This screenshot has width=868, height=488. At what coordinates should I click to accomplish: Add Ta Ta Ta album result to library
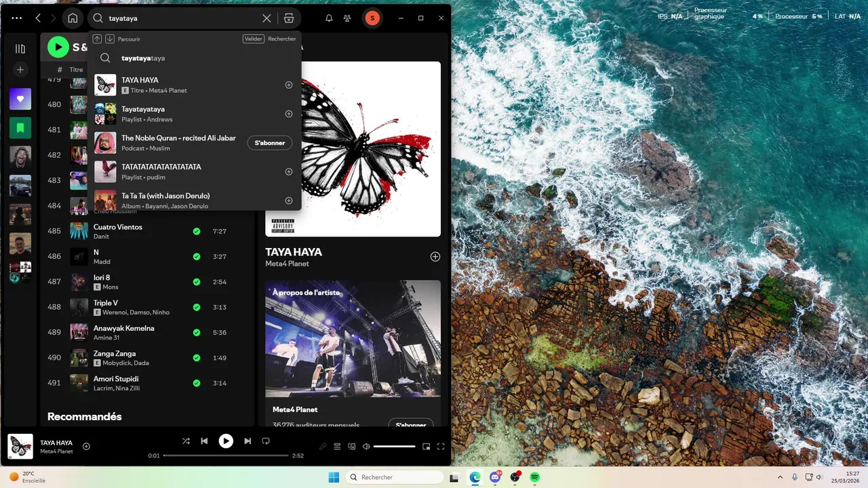tap(288, 201)
